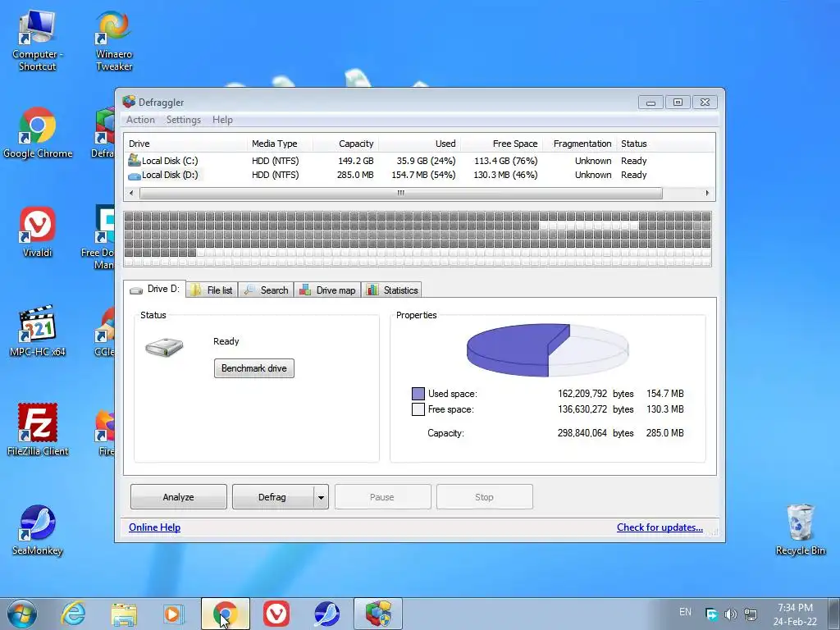840x630 pixels.
Task: Open Computer - Shortcut desktop icon
Action: click(37, 40)
